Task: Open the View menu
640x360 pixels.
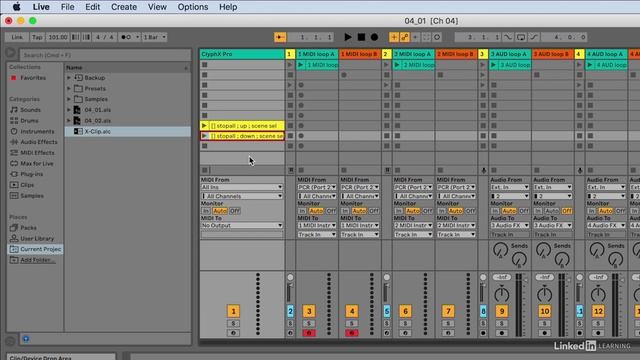Action: point(157,7)
